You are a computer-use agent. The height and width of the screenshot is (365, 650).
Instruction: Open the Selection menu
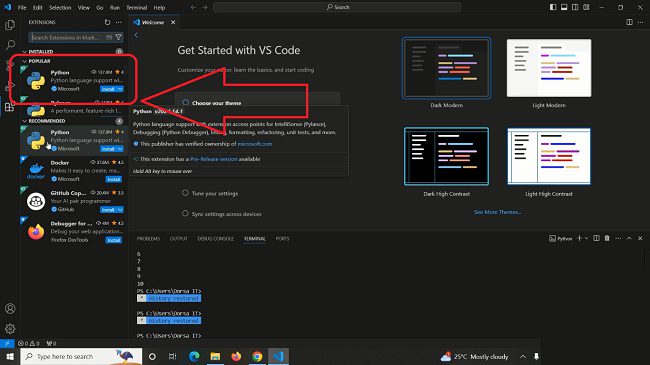[60, 7]
